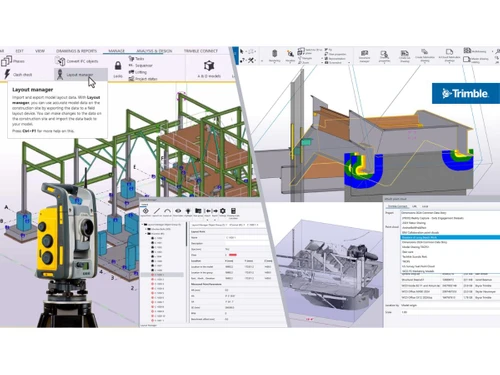Open Multidrawing tool icon

[467, 51]
